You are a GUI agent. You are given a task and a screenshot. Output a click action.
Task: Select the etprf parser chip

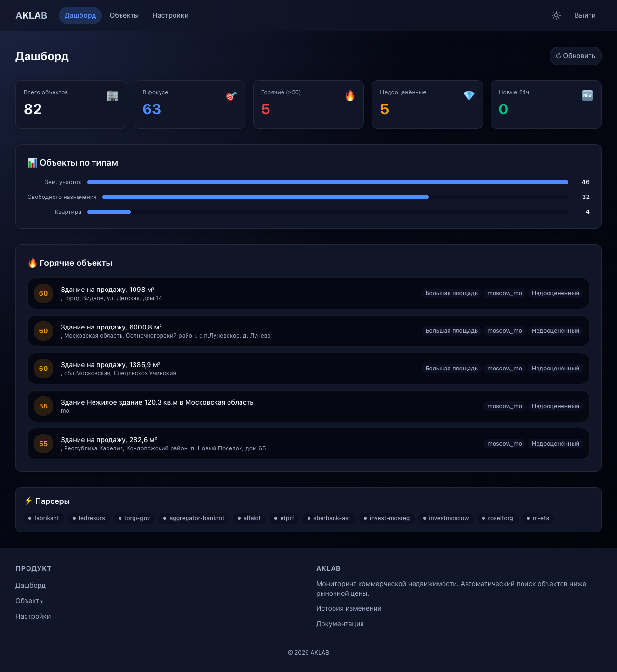pos(284,518)
